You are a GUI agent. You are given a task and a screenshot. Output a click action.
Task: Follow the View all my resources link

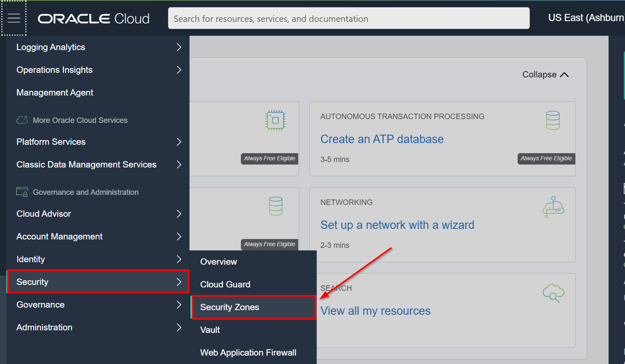pos(375,311)
